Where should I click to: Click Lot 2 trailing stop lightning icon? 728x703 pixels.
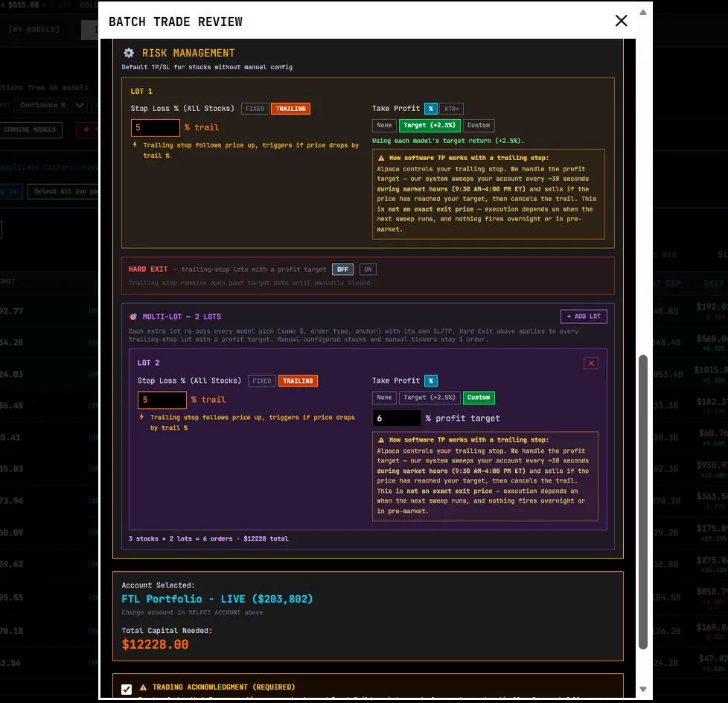coord(141,417)
